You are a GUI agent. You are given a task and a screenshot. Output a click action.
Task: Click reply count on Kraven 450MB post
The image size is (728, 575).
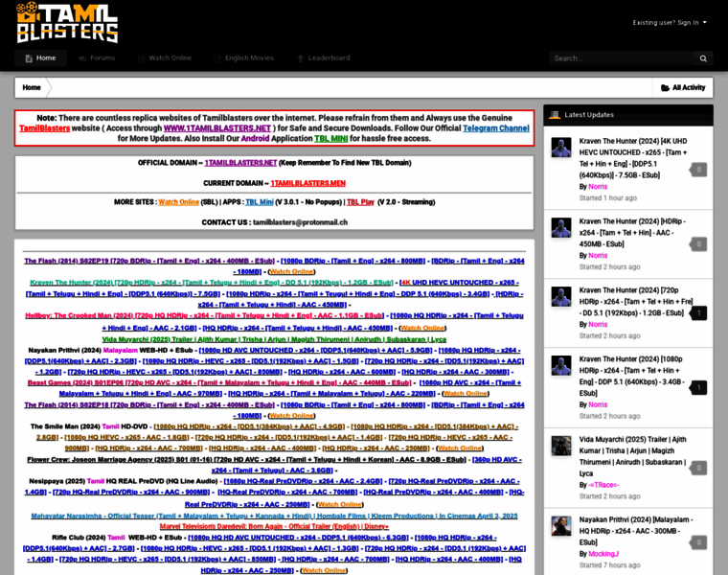click(698, 244)
